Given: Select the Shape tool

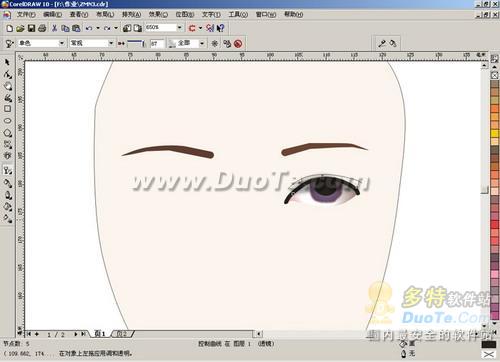Looking at the screenshot, I should [7, 75].
